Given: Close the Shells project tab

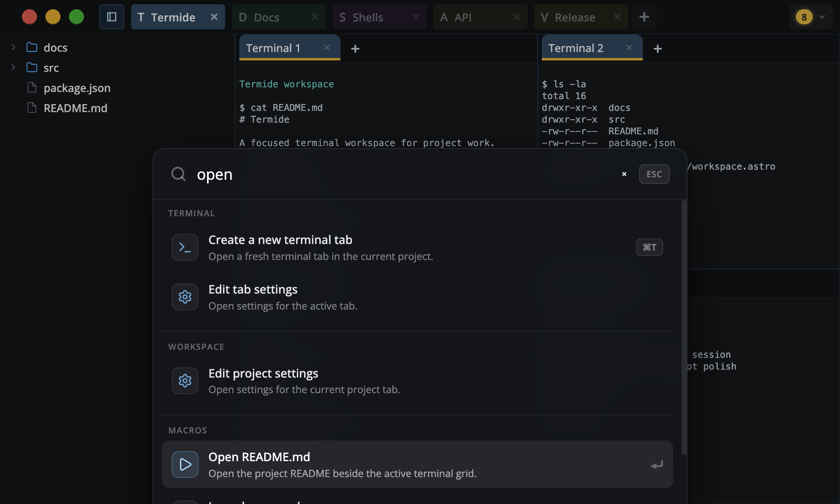Looking at the screenshot, I should pos(416,17).
